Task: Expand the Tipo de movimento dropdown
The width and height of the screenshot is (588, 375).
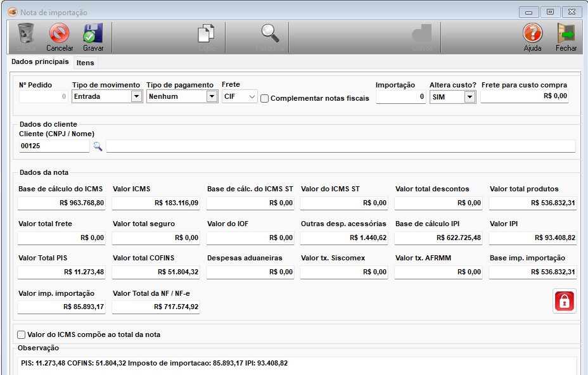Action: 136,97
